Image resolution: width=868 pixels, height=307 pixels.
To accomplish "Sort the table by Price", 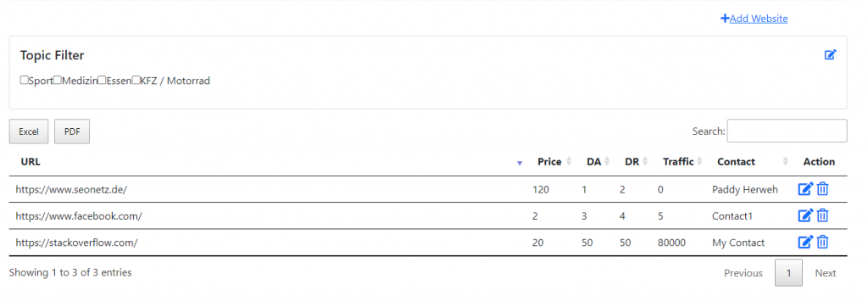I will point(549,162).
